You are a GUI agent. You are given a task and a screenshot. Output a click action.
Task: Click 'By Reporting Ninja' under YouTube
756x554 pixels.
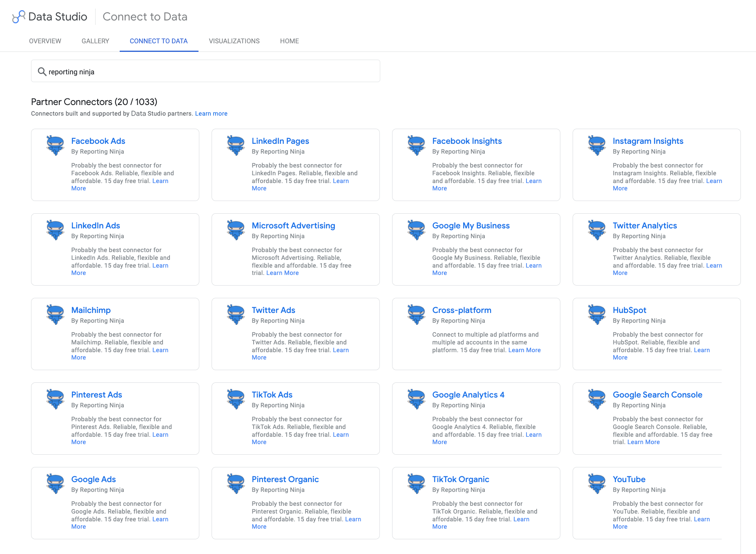pos(639,490)
